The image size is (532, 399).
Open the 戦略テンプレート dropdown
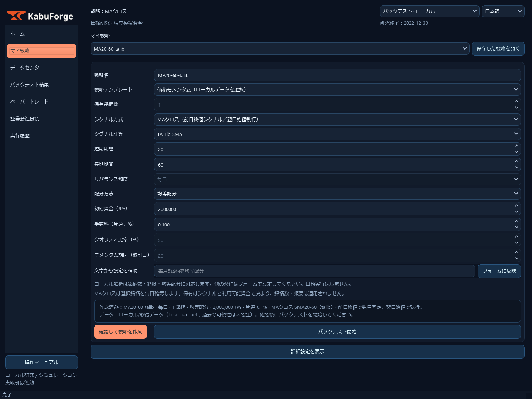[x=337, y=89]
